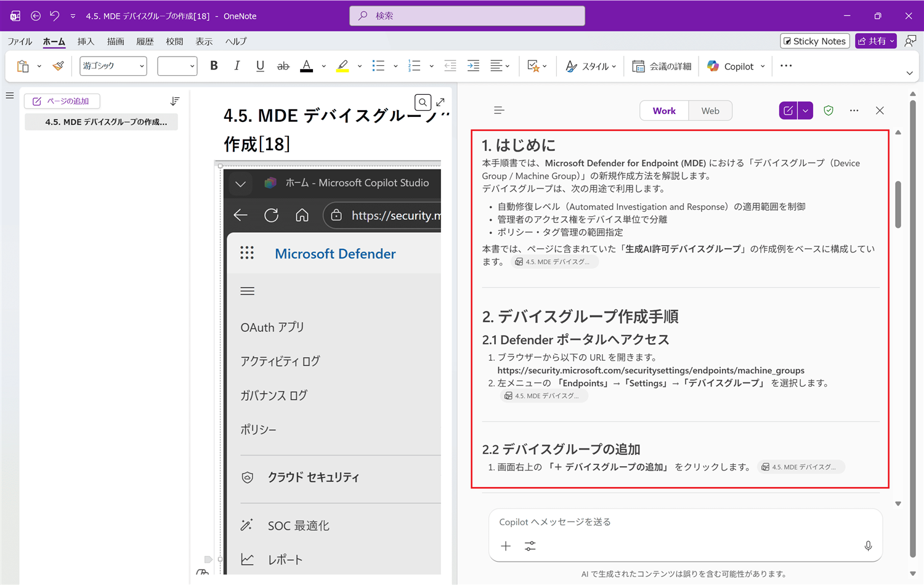
Task: Switch to the ホーム ribbon tab
Action: point(54,41)
